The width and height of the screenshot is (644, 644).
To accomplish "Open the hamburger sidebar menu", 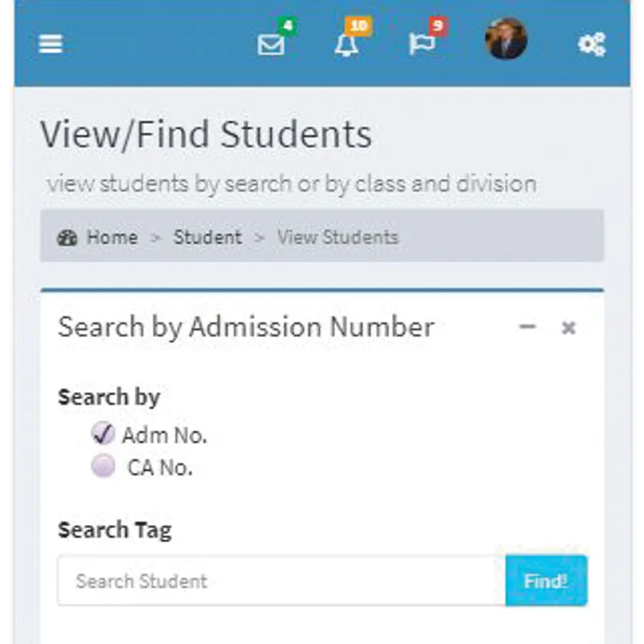I will click(x=51, y=44).
